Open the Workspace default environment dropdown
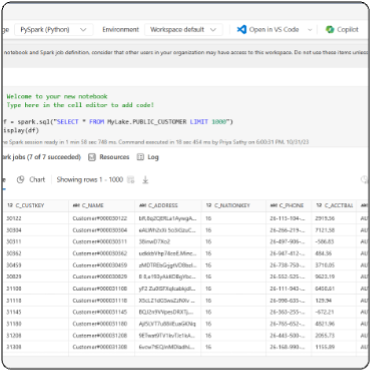372x372 pixels. 183,30
